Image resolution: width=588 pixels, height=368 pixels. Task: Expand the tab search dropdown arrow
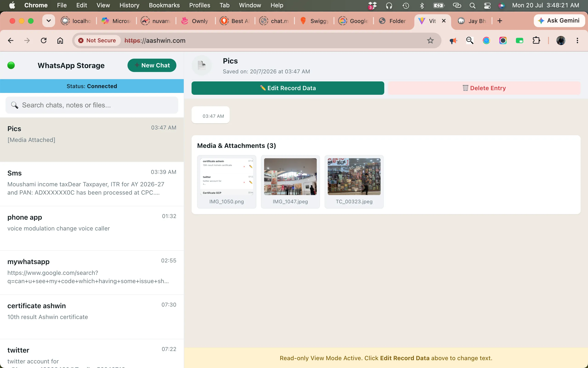pyautogui.click(x=49, y=21)
